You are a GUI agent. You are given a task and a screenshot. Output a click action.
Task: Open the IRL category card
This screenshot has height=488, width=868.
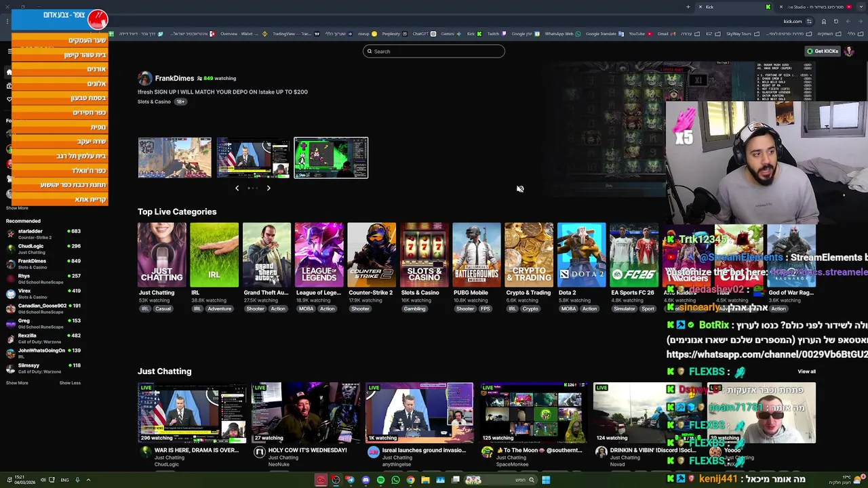coord(214,255)
